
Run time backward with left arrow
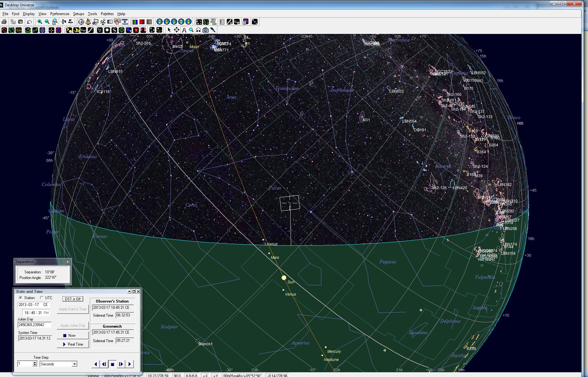95,364
